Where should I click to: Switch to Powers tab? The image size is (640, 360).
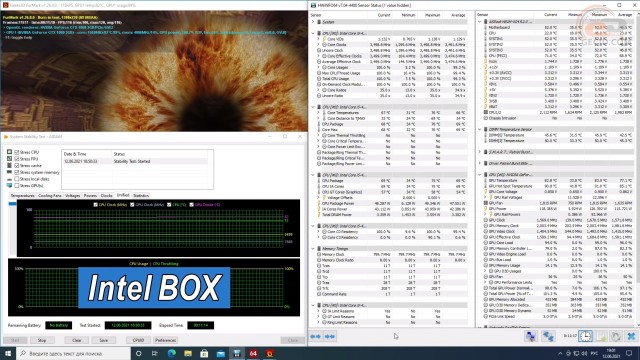[x=90, y=196]
